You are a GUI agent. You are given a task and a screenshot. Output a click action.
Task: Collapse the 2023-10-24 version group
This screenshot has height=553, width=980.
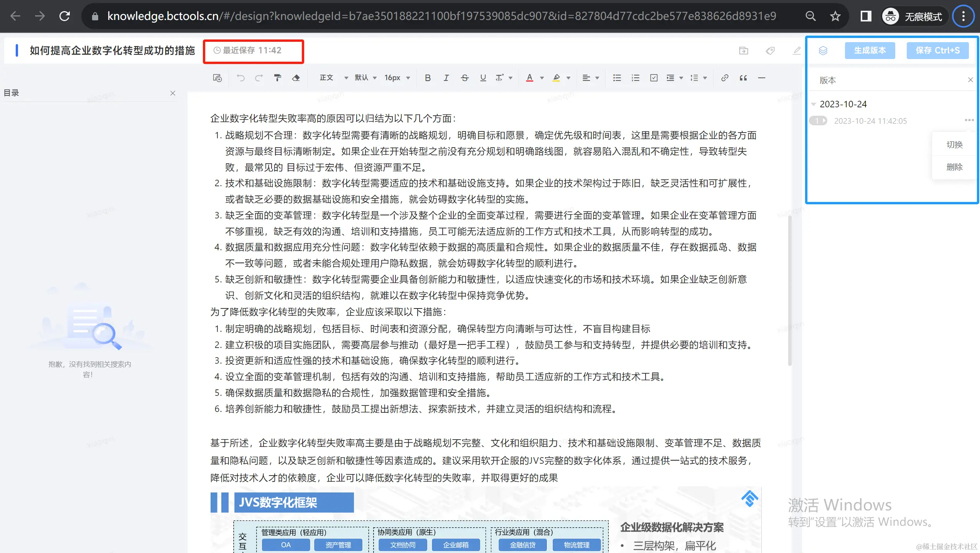[x=814, y=104]
